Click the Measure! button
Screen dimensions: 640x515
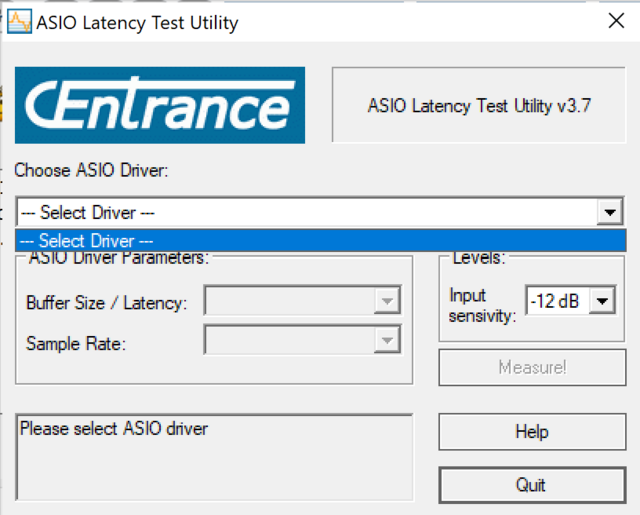coord(532,367)
